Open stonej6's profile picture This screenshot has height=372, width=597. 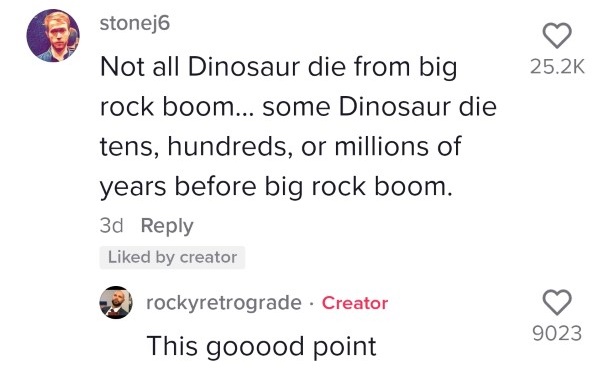tap(53, 35)
